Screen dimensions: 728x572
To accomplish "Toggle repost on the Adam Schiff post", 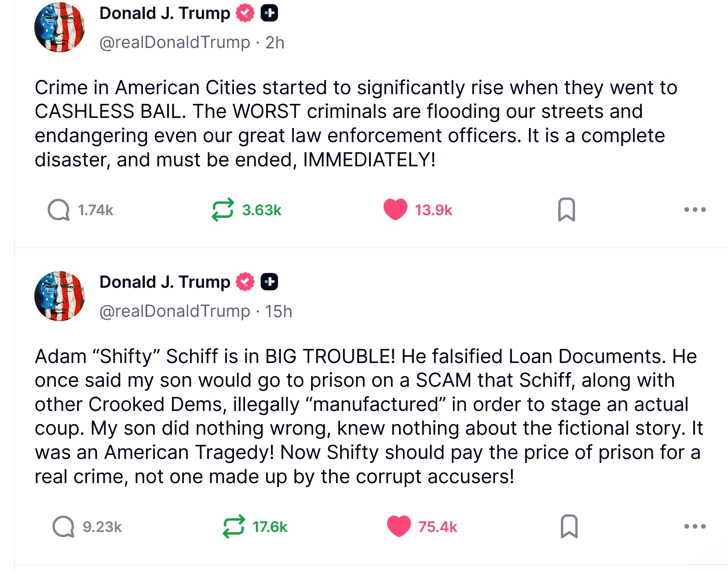I will (233, 527).
